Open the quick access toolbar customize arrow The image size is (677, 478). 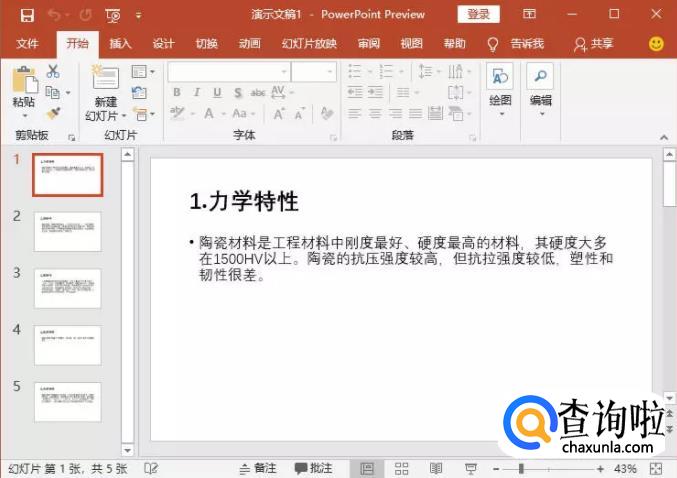tap(138, 16)
